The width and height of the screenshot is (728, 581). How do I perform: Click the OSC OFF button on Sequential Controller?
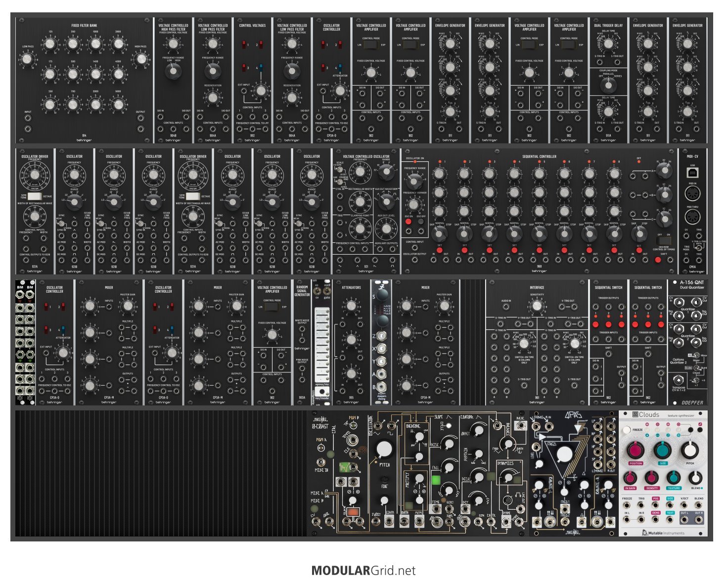coord(421,222)
